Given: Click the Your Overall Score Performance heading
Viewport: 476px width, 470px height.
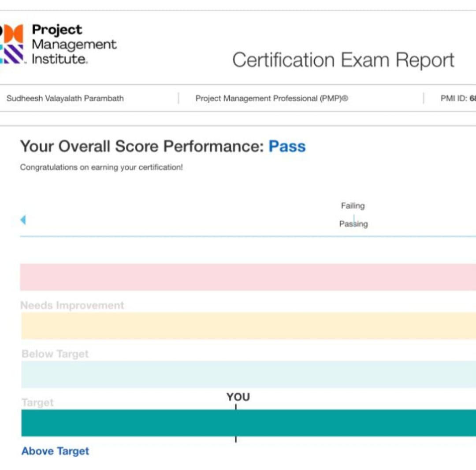Looking at the screenshot, I should point(142,146).
